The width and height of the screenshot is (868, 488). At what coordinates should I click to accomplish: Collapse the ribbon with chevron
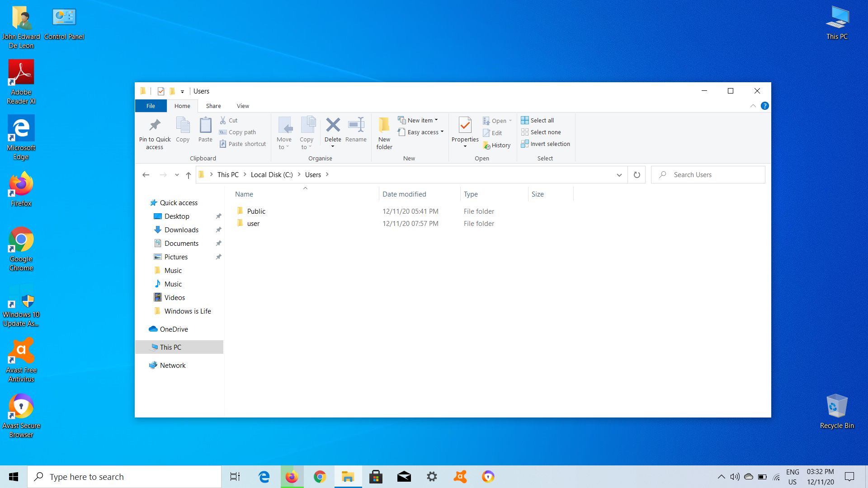(753, 106)
